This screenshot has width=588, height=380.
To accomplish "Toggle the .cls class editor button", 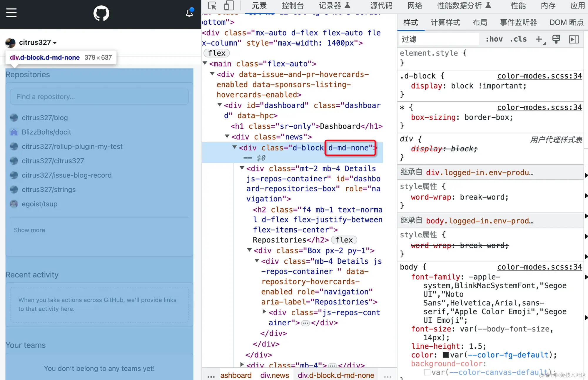I will tap(518, 39).
